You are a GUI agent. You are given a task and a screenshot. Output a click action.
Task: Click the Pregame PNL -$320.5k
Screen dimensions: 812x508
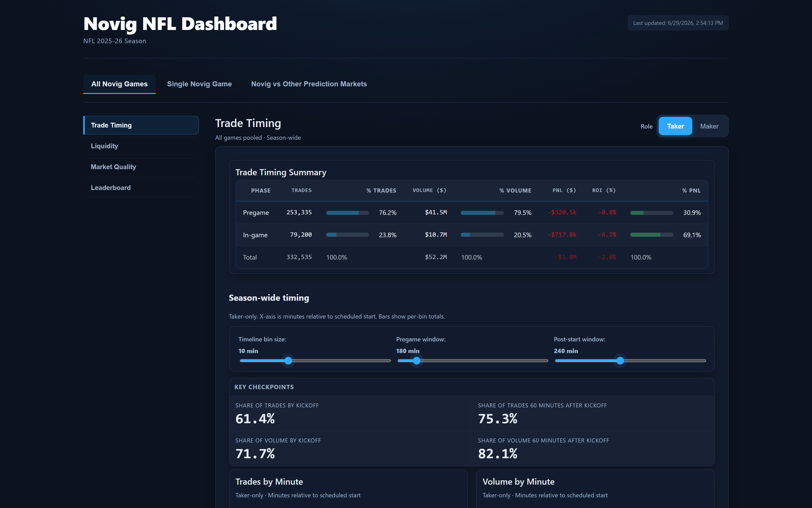point(562,212)
